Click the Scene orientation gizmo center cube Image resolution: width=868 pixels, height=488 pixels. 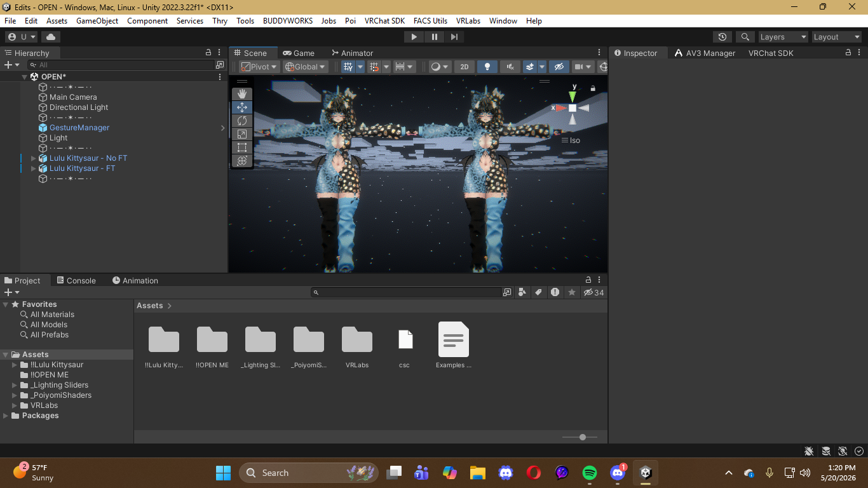click(x=573, y=108)
